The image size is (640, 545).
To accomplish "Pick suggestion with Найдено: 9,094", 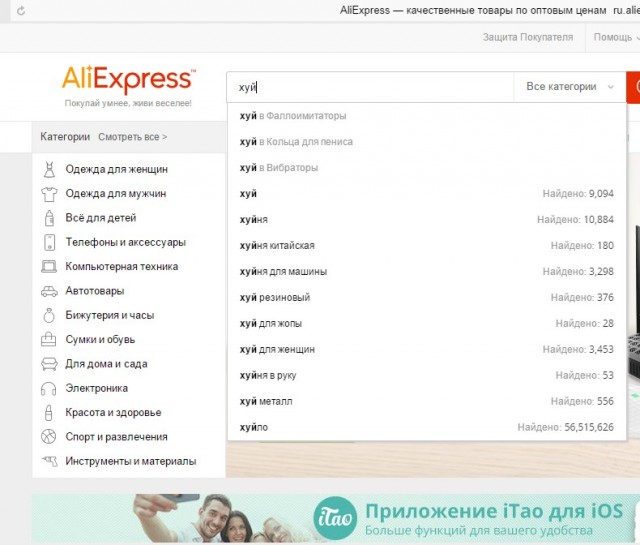I will click(427, 194).
